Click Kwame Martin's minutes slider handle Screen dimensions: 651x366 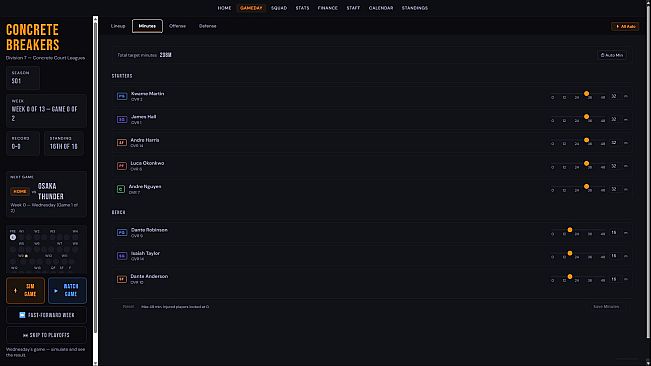(587, 94)
